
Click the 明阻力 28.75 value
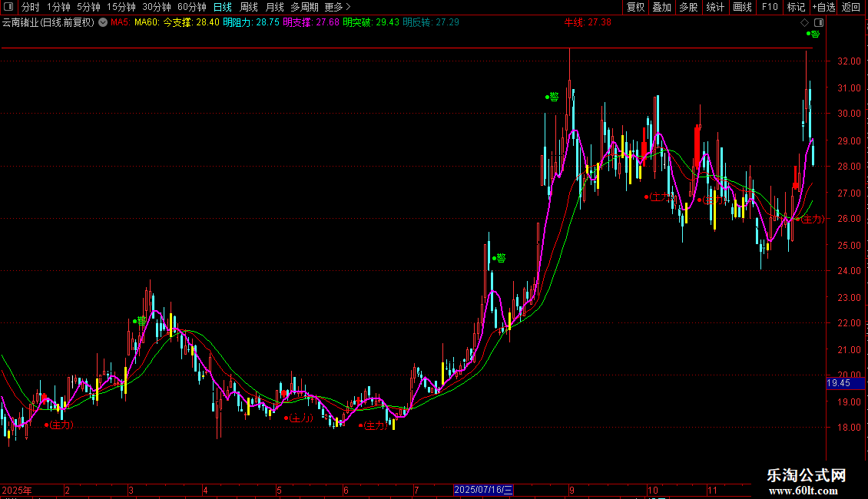pyautogui.click(x=250, y=22)
